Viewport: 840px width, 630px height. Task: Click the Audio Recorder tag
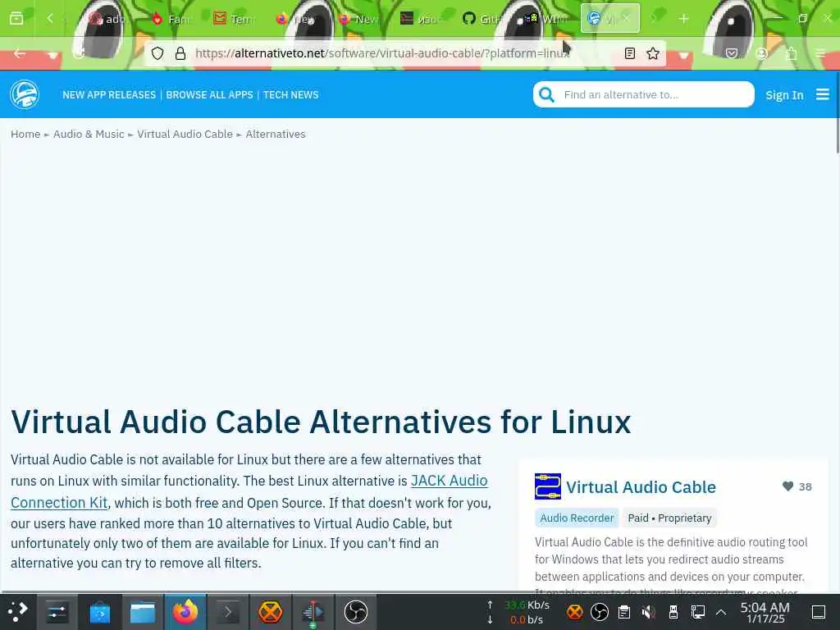[x=577, y=518]
